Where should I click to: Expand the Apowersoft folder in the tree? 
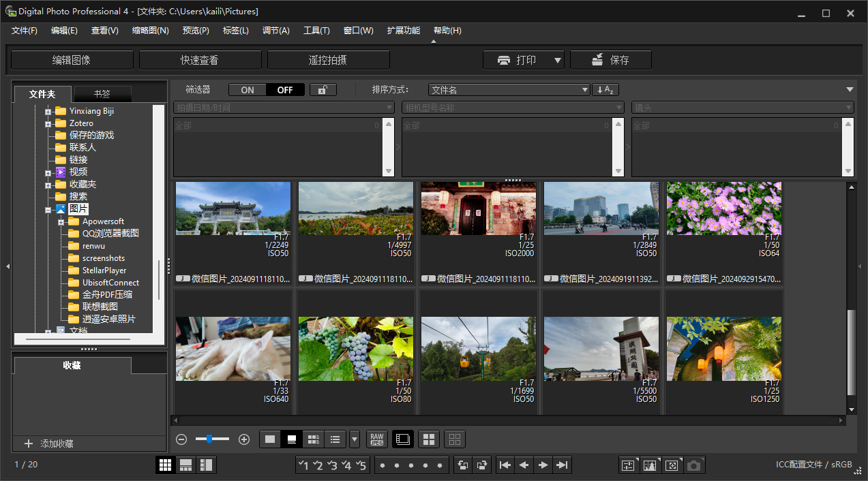61,222
